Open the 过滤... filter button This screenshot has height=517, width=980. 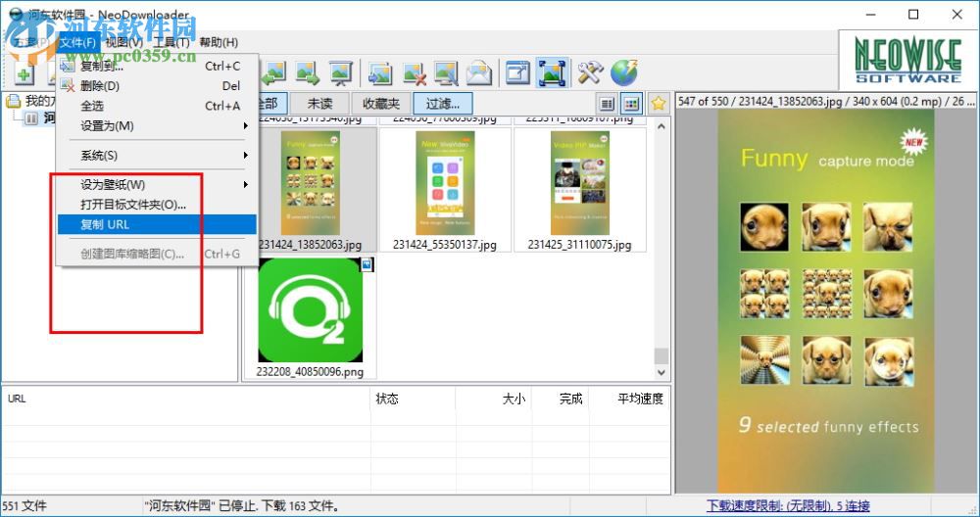pos(443,103)
